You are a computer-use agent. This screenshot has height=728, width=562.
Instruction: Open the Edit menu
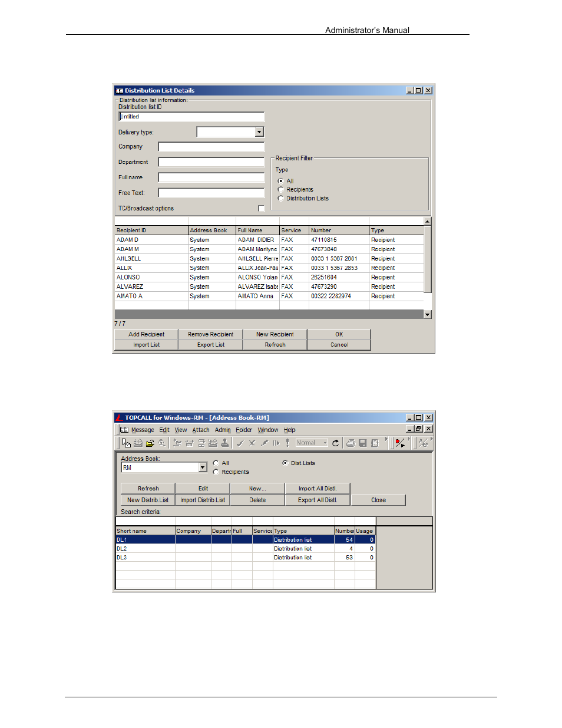[x=164, y=430]
